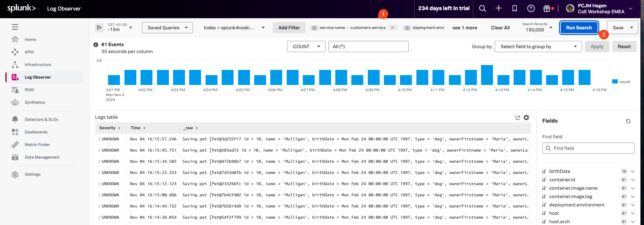Click the gift box what's new icon
Image resolution: width=644 pixels, height=225 pixels.
(547, 9)
